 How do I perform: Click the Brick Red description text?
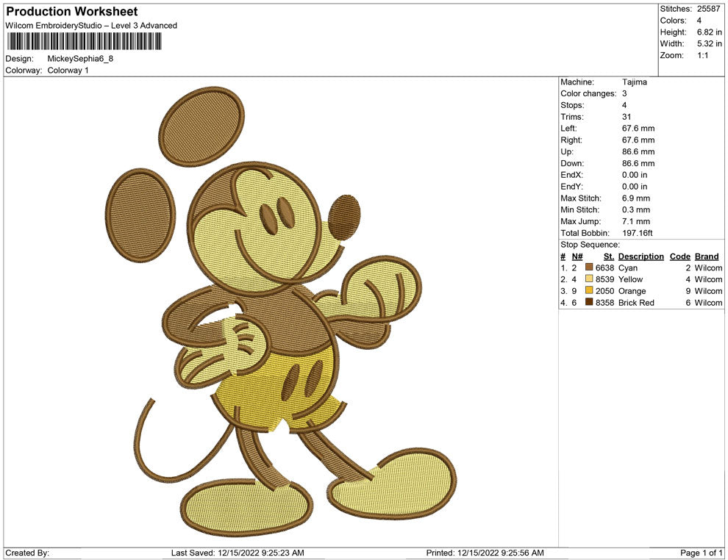tap(636, 303)
